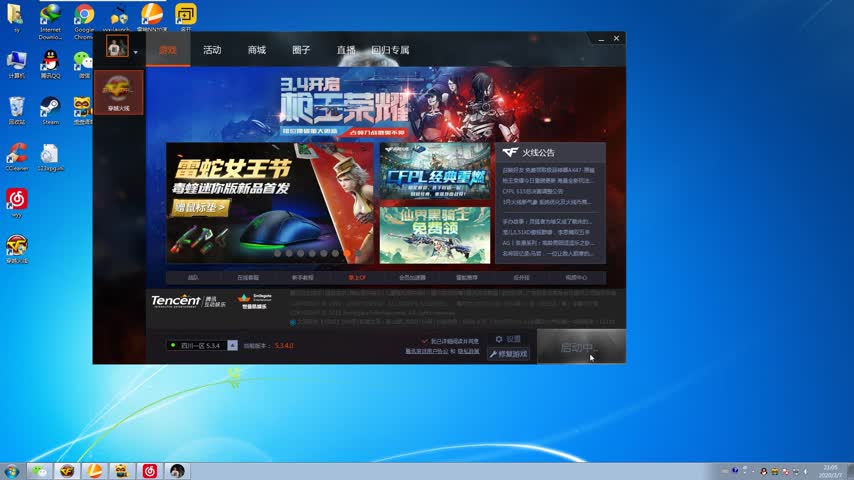Open the 会员加速器 link

click(x=412, y=278)
